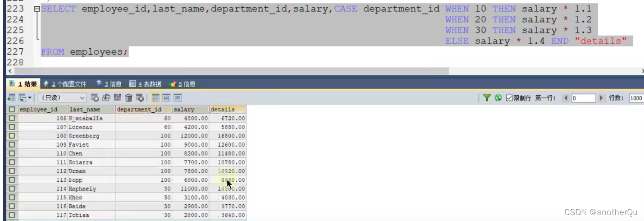
Task: Check the row checkbox for Lorentz
Action: (x=12, y=127)
